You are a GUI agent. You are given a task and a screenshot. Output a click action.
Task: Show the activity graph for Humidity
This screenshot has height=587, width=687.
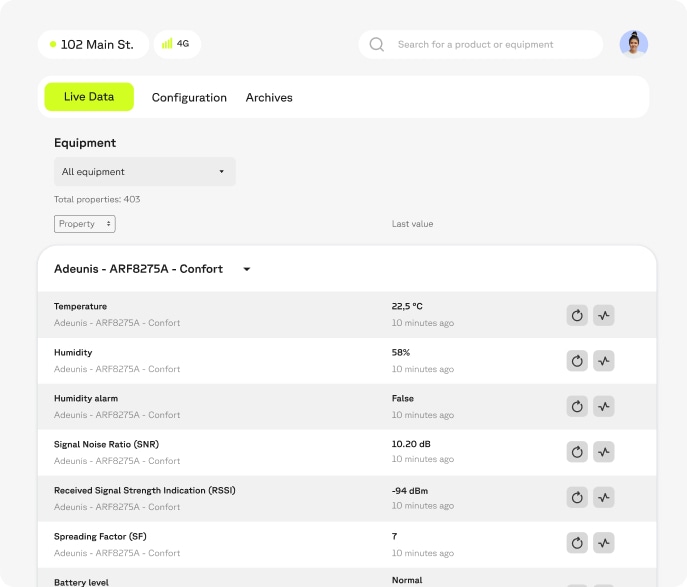tap(603, 361)
